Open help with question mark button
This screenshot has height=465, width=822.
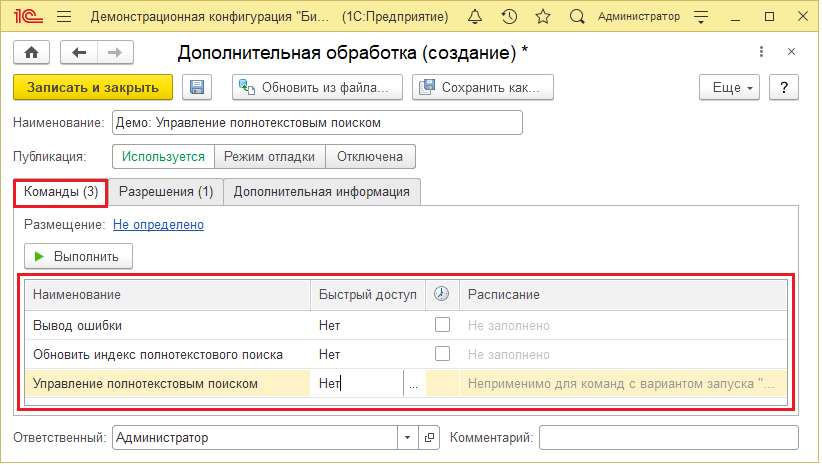pyautogui.click(x=784, y=87)
